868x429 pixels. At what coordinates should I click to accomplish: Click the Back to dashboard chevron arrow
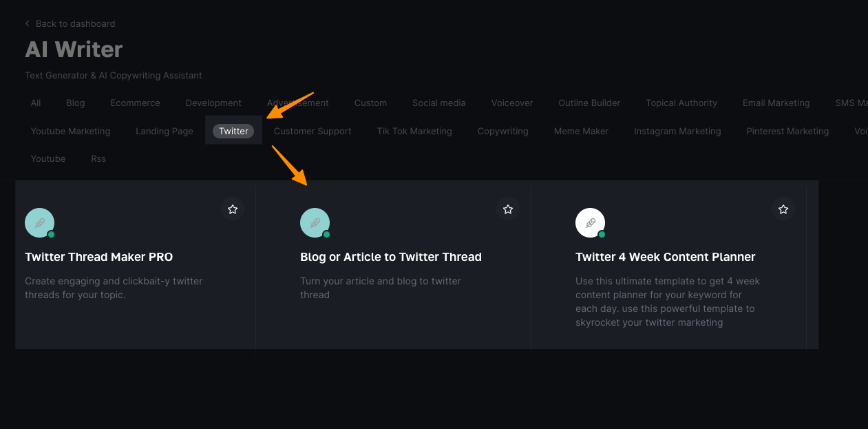28,23
